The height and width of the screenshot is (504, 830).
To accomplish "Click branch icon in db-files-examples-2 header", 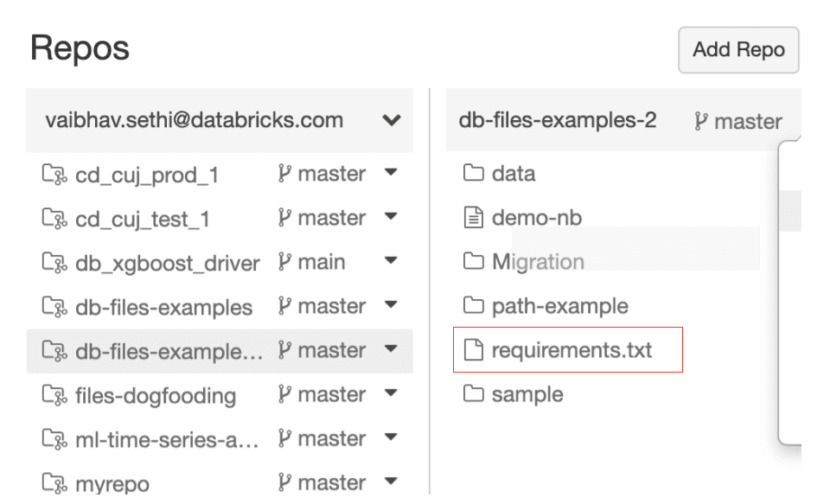I will tap(700, 121).
